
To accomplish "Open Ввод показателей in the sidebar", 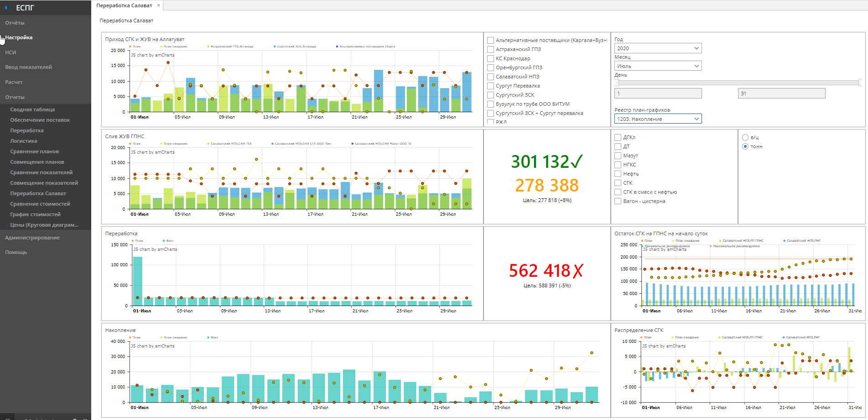I will point(28,67).
